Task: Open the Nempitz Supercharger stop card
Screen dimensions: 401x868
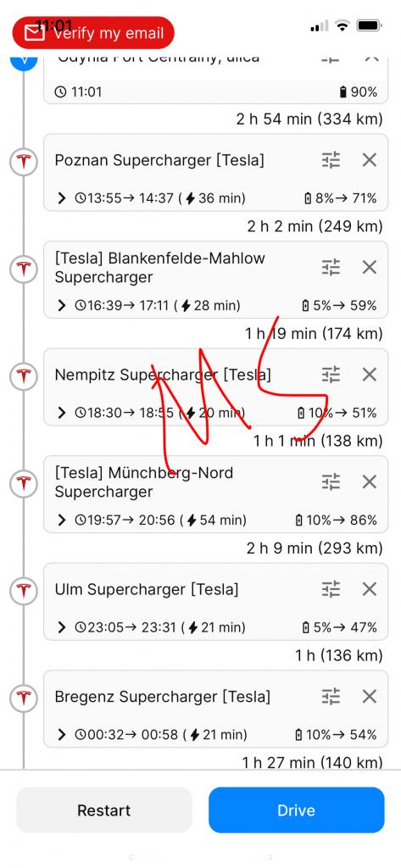Action: pyautogui.click(x=216, y=387)
